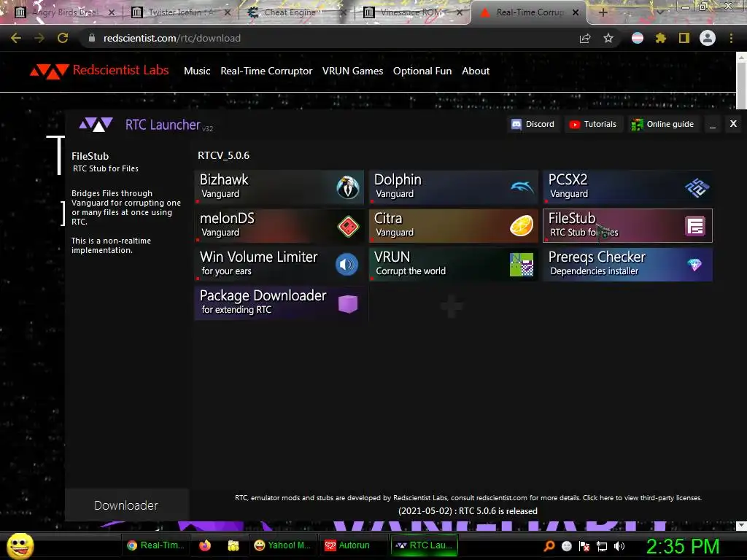Open the Dolphin Vanguard tile
This screenshot has height=560, width=747.
(453, 187)
